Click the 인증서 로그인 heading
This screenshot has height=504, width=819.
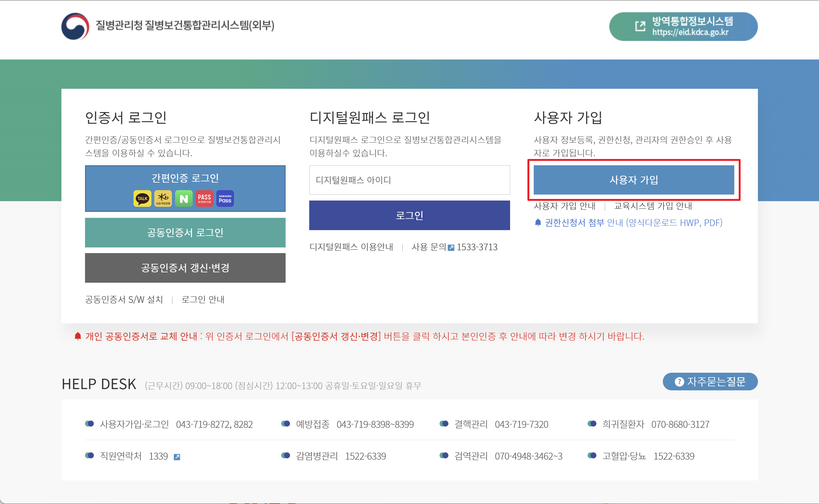(126, 118)
